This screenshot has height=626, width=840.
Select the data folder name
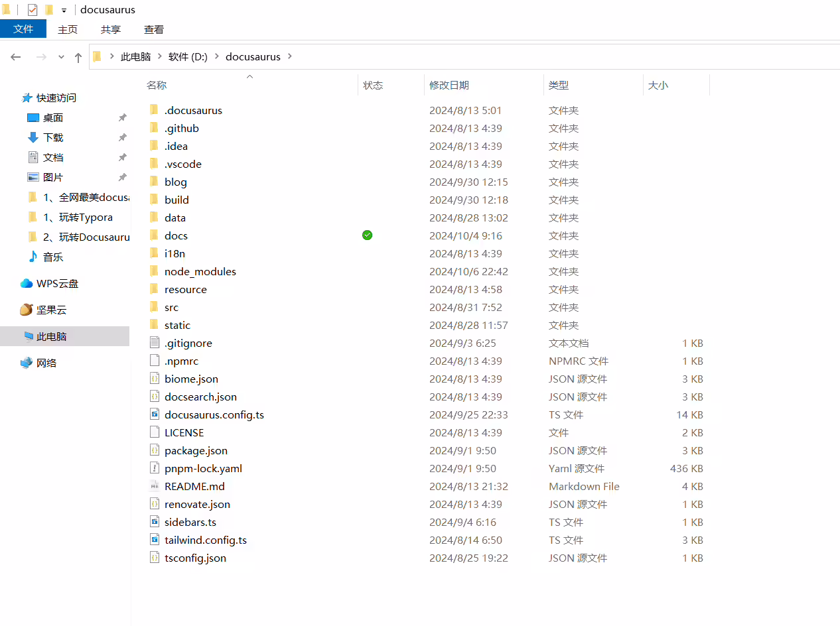point(175,218)
